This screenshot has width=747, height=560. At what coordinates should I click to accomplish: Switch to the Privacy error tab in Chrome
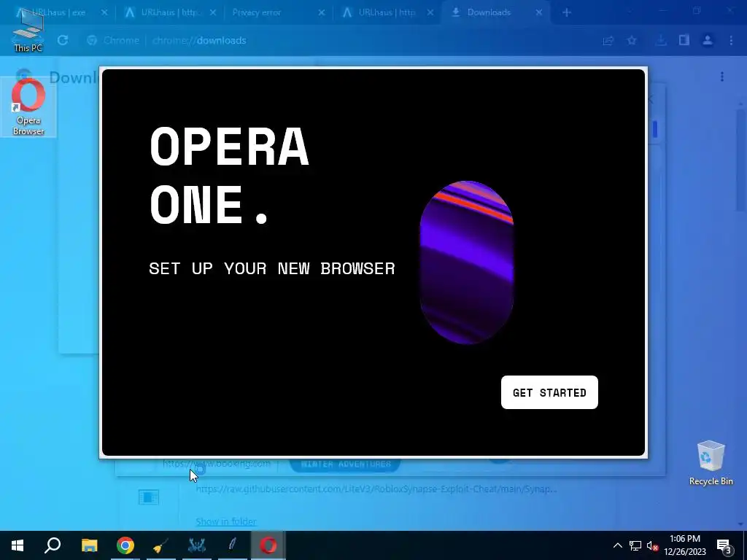[x=279, y=12]
